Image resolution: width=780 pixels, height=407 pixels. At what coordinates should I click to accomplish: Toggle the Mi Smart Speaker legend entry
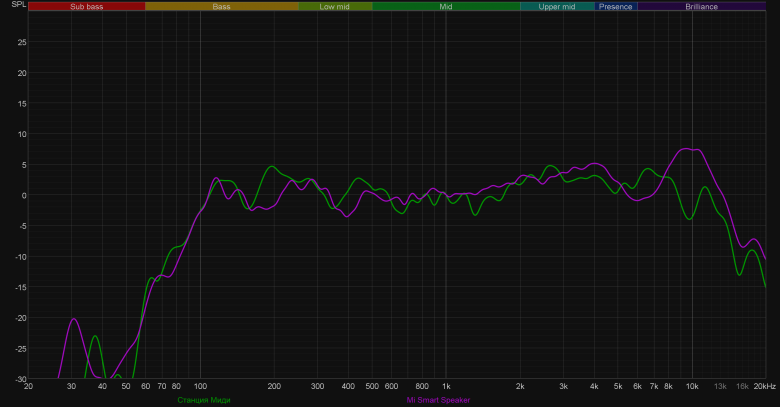click(438, 400)
